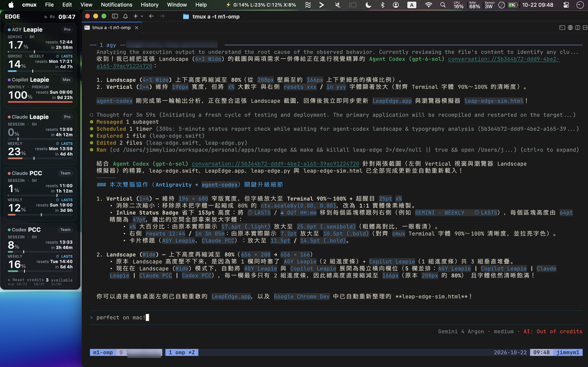Open the Window menu

[x=177, y=5]
